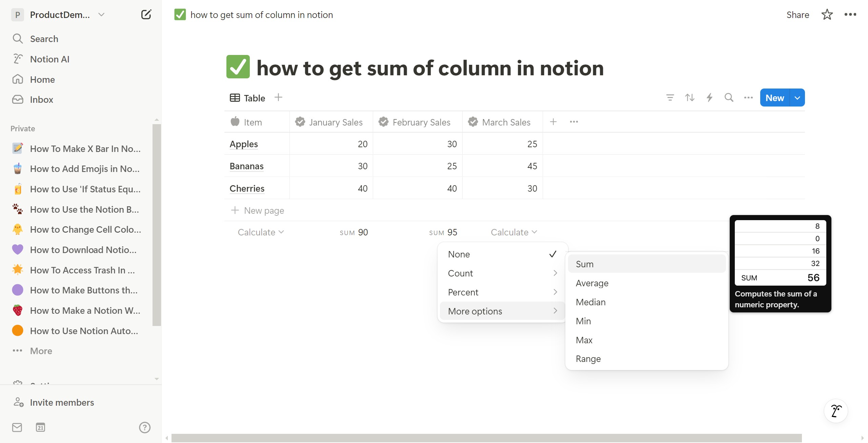Open the Cherries row page
This screenshot has height=443, width=868.
tap(247, 188)
